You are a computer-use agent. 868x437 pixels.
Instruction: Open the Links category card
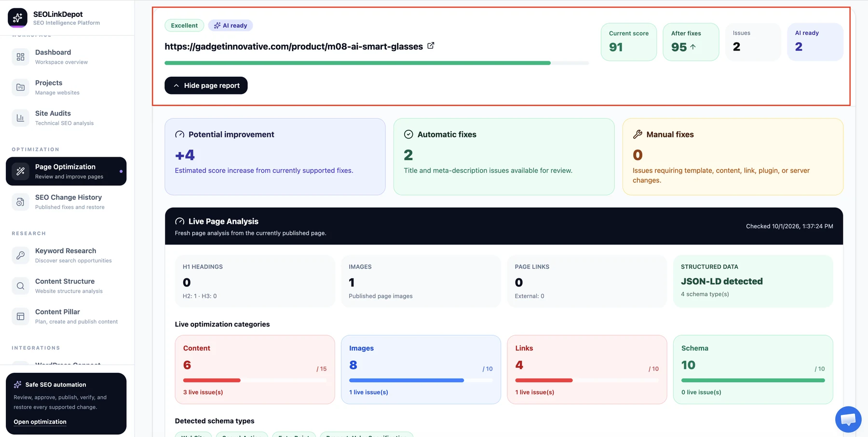pyautogui.click(x=587, y=369)
